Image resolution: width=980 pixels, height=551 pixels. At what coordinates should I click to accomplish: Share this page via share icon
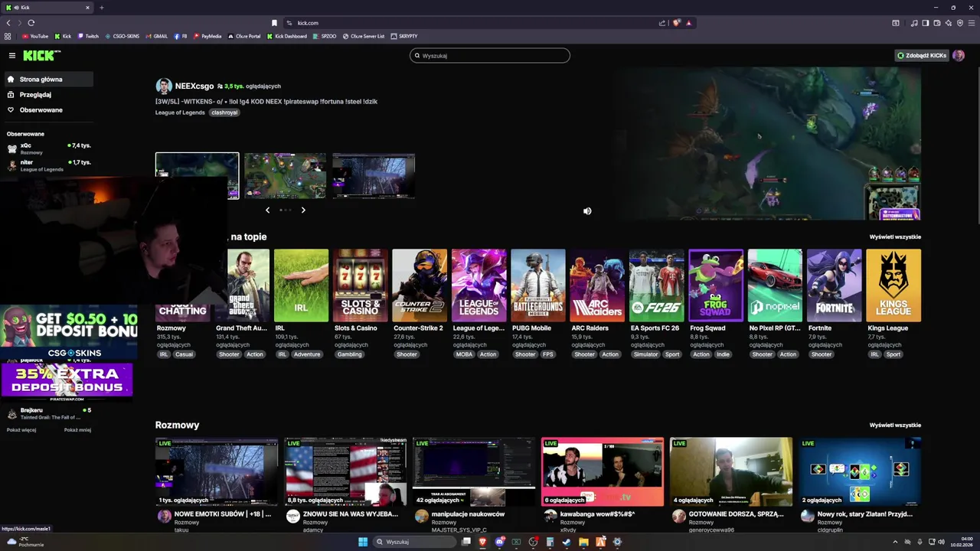tap(662, 23)
